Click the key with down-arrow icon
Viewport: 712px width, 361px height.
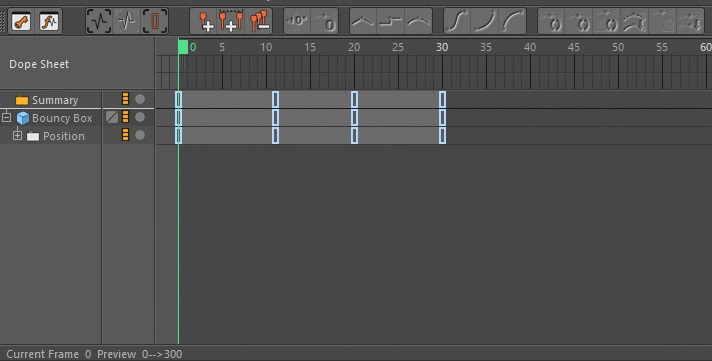click(x=691, y=21)
